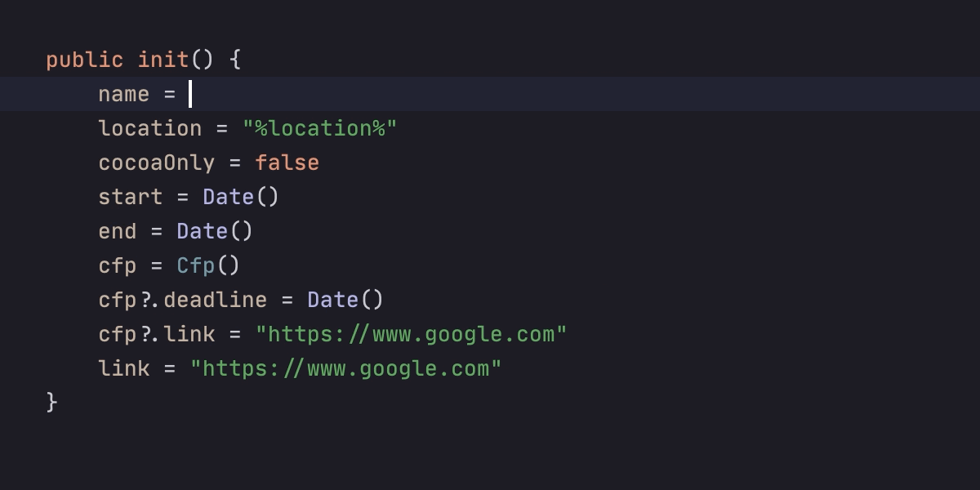
Task: Select the "%location%" string literal
Action: (x=319, y=128)
